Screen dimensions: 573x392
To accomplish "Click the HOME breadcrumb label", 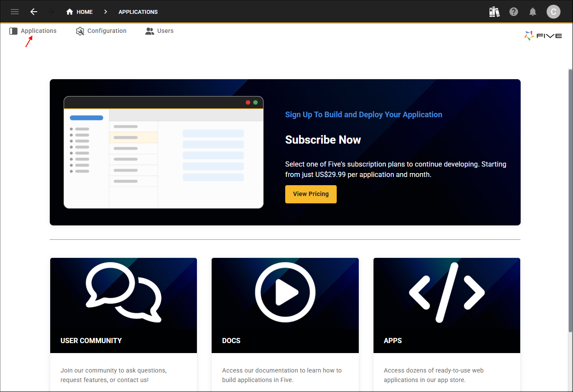I will tap(85, 12).
